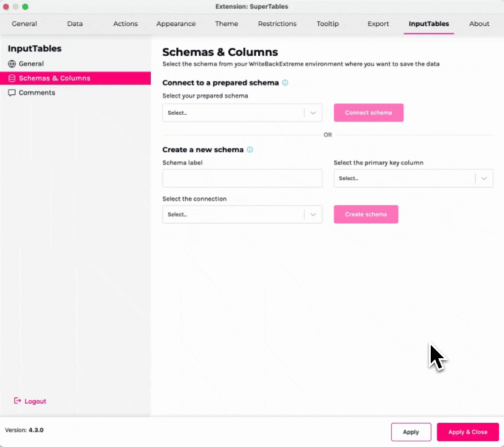
Task: Open the prepared schema dropdown
Action: tap(242, 113)
